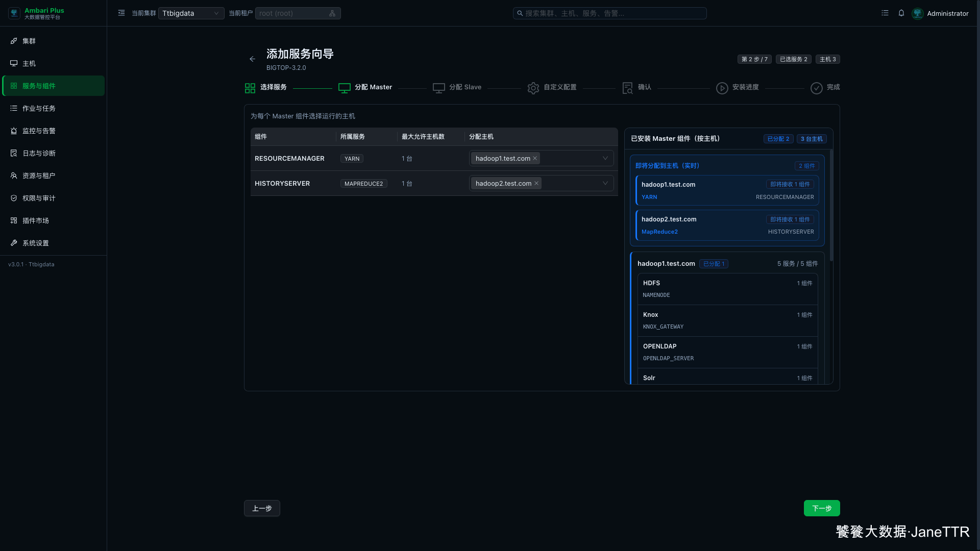Viewport: 980px width, 551px height.
Task: Click the Administrator avatar icon
Action: (918, 13)
